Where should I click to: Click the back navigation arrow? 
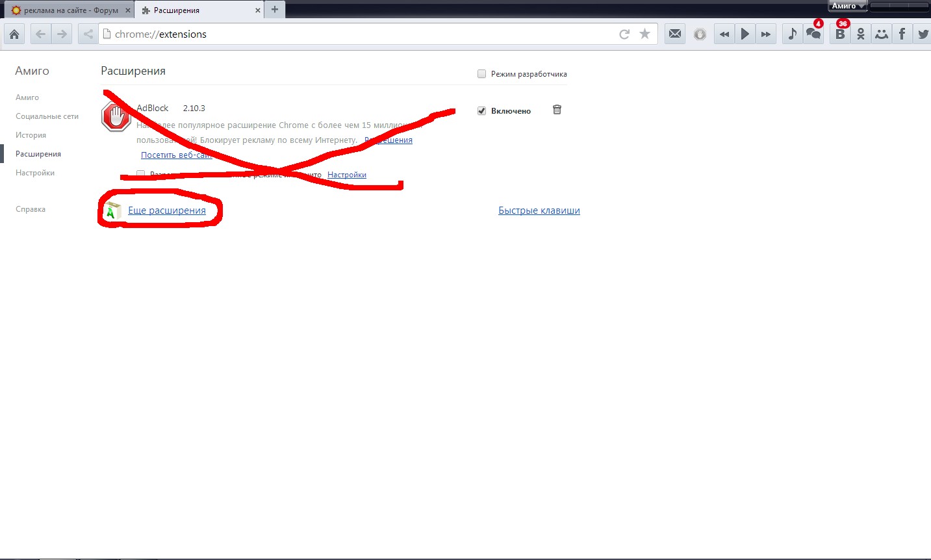pos(40,34)
